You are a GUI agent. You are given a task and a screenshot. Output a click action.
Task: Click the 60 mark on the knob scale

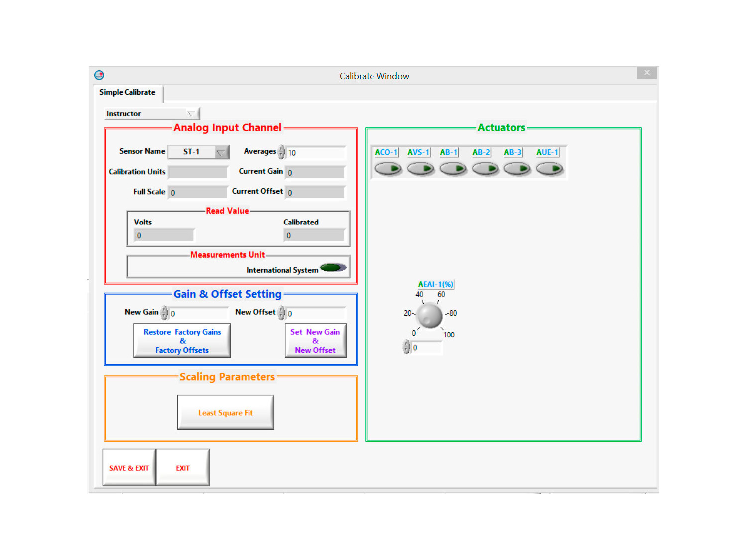(441, 294)
